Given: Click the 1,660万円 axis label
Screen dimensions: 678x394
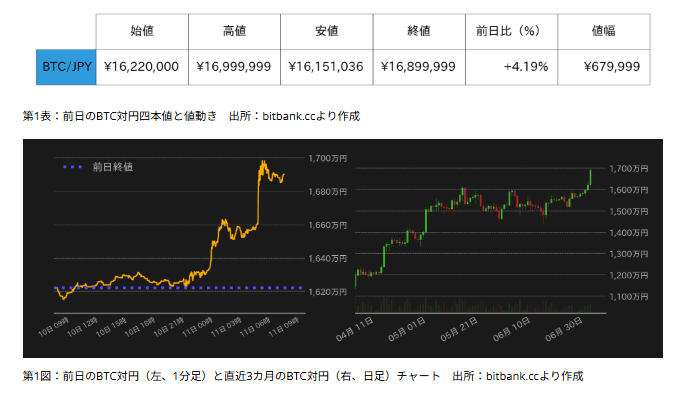Looking at the screenshot, I should click(327, 225).
